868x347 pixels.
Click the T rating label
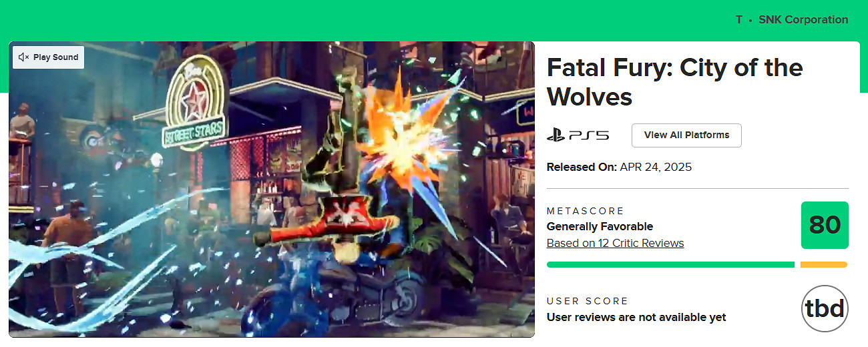click(x=739, y=20)
